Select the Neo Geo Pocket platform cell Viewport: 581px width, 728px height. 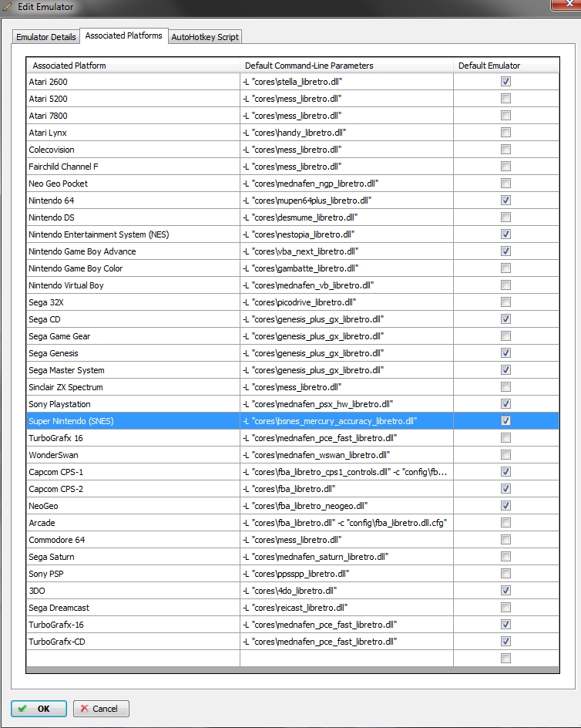[133, 184]
